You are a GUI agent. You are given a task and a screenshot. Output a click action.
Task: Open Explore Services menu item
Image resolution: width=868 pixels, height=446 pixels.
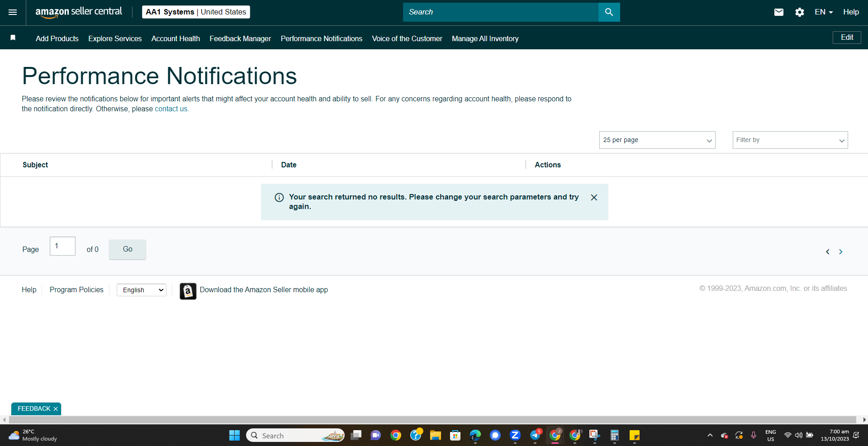click(x=115, y=38)
